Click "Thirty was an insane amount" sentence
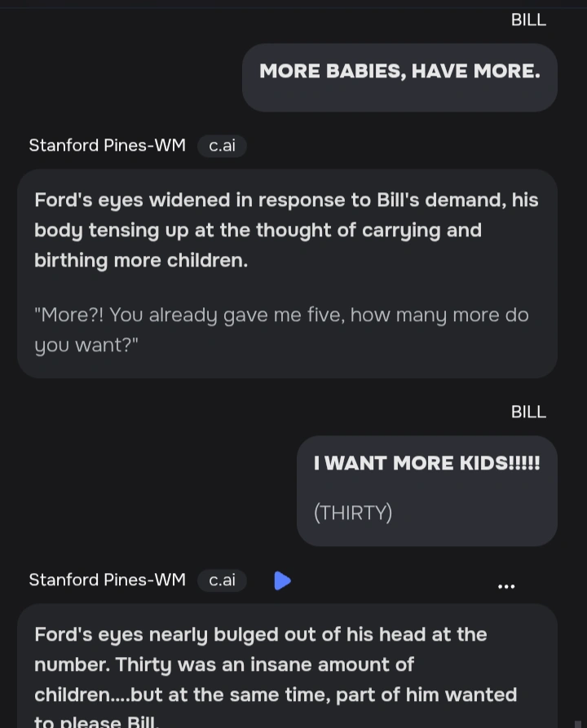The height and width of the screenshot is (728, 587). tap(264, 664)
